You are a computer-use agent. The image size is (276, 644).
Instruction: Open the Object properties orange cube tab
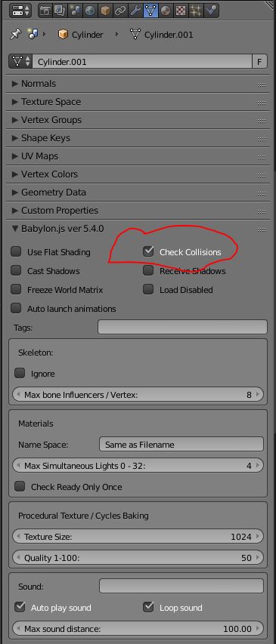tap(105, 11)
